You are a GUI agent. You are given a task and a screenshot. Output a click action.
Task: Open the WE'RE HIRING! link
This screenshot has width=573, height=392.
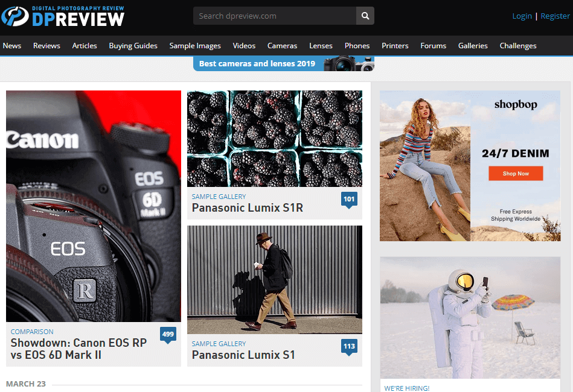(406, 388)
